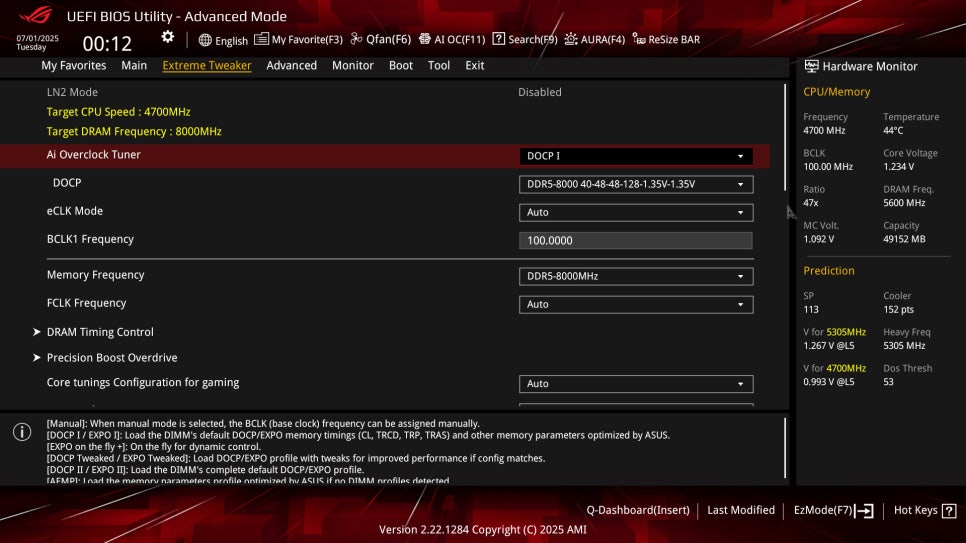Image resolution: width=966 pixels, height=543 pixels.
Task: Switch to the Monitor tab
Action: [352, 65]
